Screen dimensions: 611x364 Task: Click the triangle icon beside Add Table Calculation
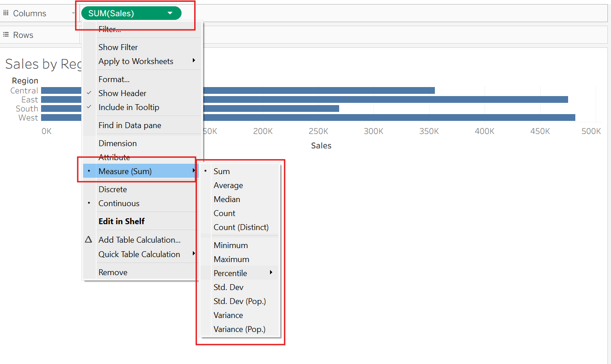point(89,240)
